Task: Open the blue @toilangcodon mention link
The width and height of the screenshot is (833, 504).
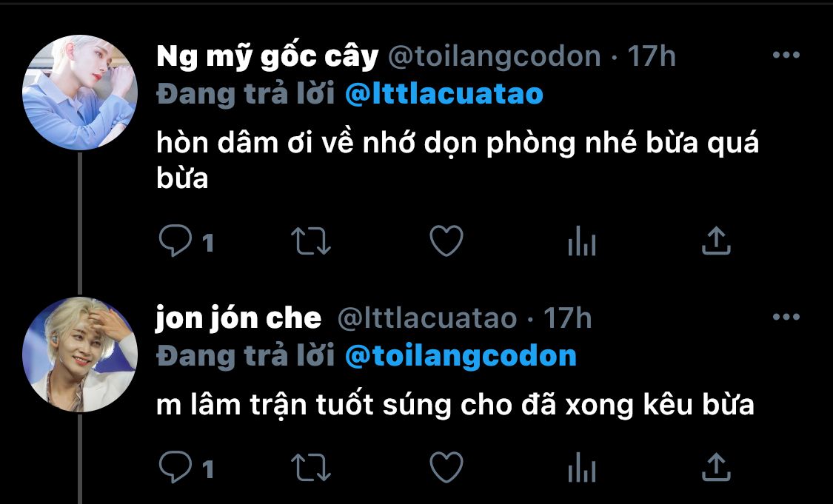Action: tap(461, 357)
